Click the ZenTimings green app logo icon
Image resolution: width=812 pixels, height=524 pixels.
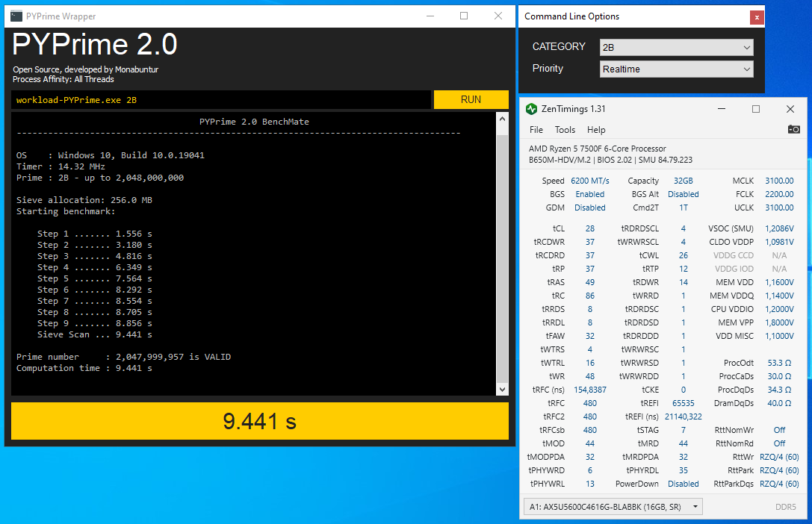531,109
